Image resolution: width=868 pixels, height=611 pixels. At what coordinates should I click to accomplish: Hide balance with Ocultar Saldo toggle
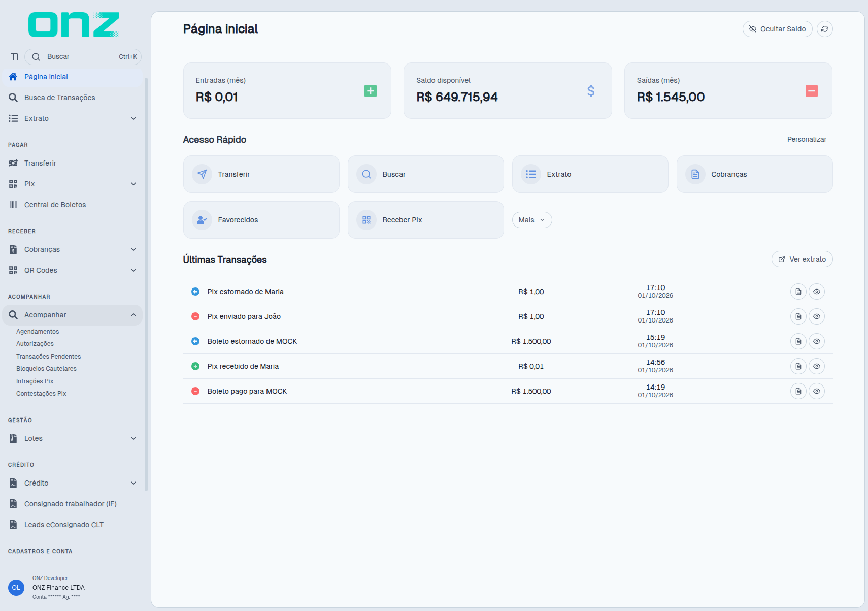pyautogui.click(x=778, y=29)
